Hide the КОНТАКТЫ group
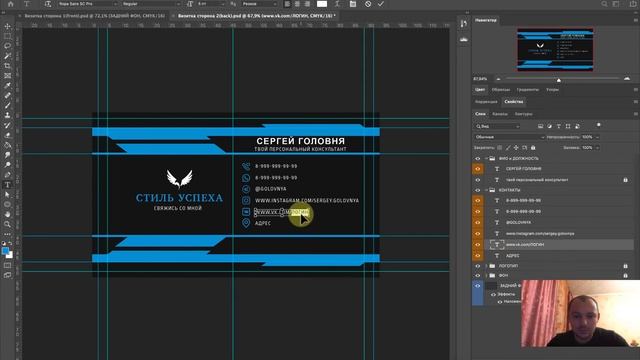This screenshot has height=360, width=640. [x=478, y=190]
